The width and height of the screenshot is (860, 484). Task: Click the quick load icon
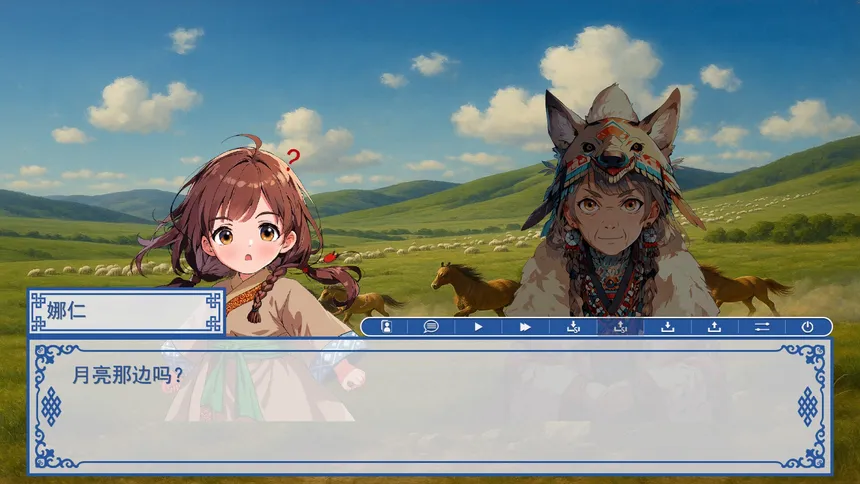click(620, 327)
